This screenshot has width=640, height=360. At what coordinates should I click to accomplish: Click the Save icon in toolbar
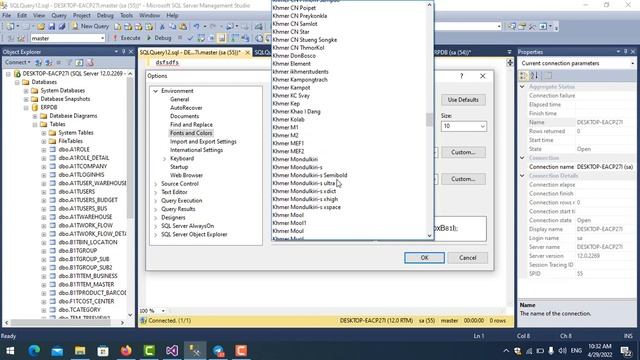tap(51, 27)
